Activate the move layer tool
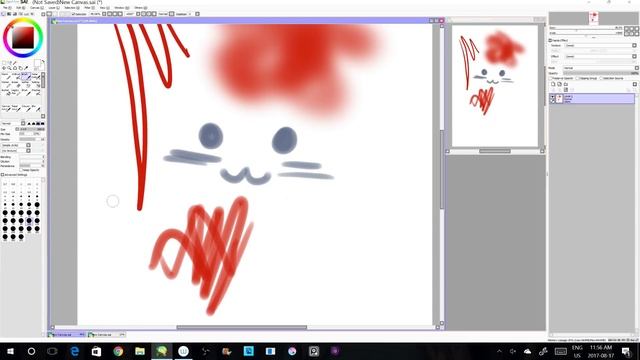Viewport: 640px width, 360px height. point(4,68)
